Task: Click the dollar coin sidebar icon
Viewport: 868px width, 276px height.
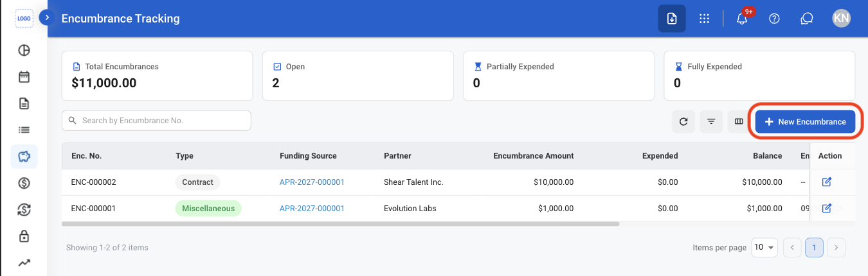Action: click(x=24, y=183)
